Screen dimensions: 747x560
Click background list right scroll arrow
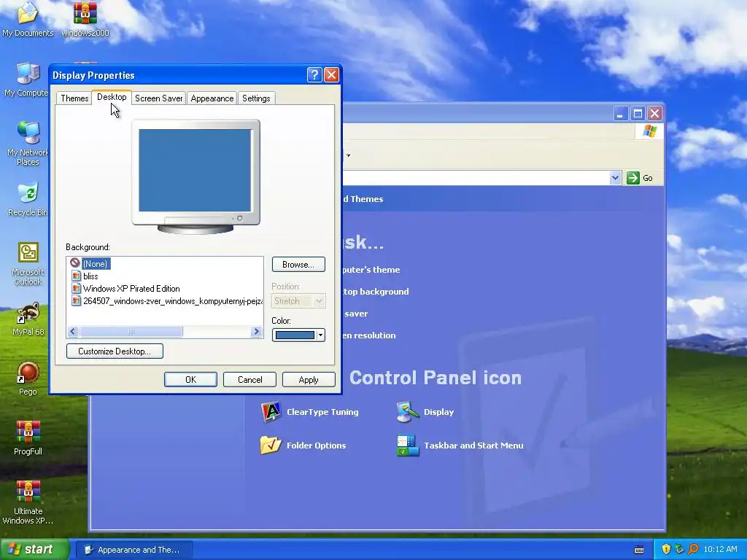click(256, 332)
